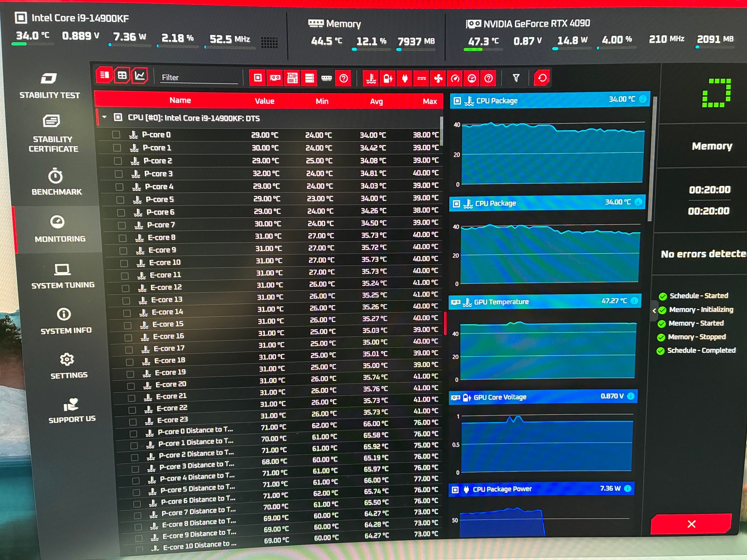Toggle the speedometer frequency filter icon
This screenshot has width=747, height=560.
click(x=455, y=78)
